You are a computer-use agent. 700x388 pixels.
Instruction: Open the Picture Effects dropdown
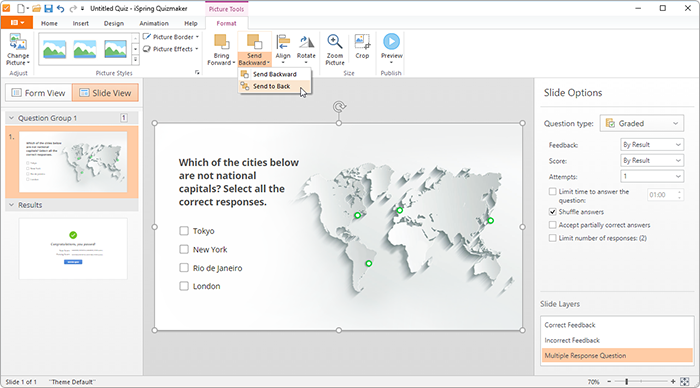[171, 49]
